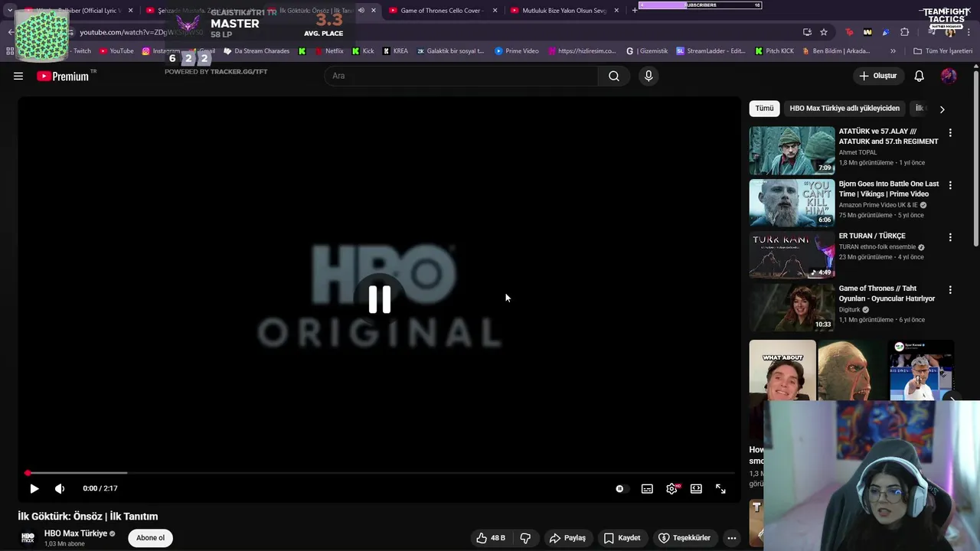Image resolution: width=980 pixels, height=551 pixels.
Task: Expand the hidden bookmarks overflow chevron
Action: 893,51
